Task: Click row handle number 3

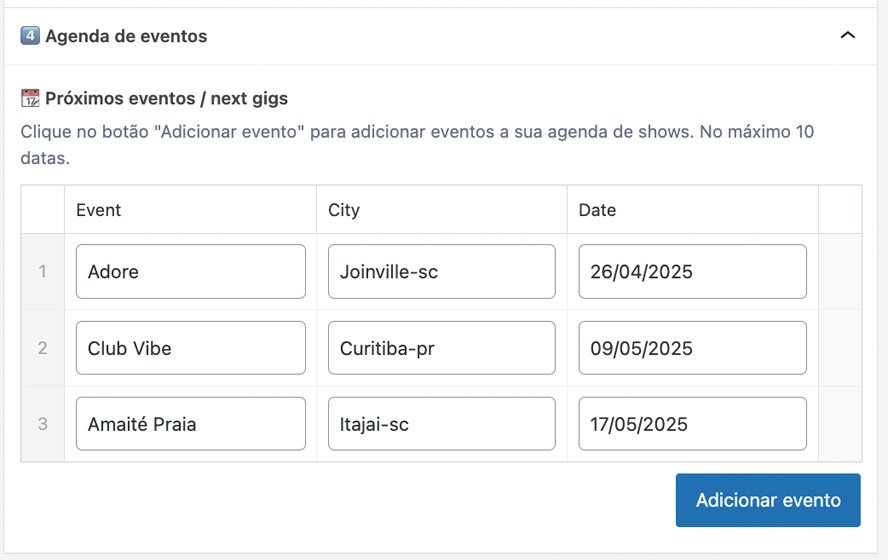Action: (x=42, y=424)
